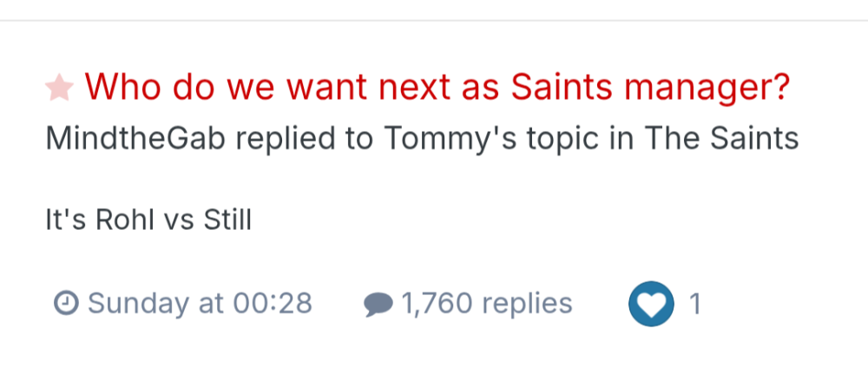Click the pink star icon beside the topic title
Viewport: 868px width, 381px height.
coord(60,87)
